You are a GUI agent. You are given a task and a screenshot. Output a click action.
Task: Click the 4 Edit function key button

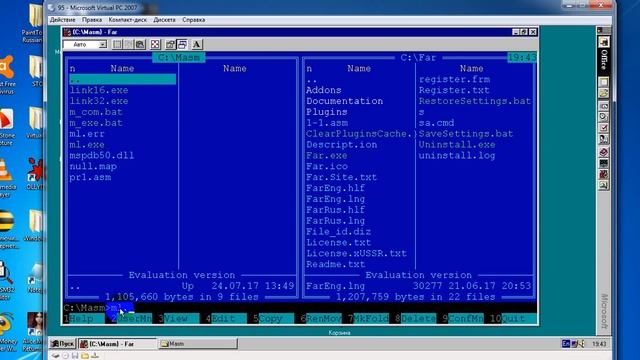(x=226, y=318)
